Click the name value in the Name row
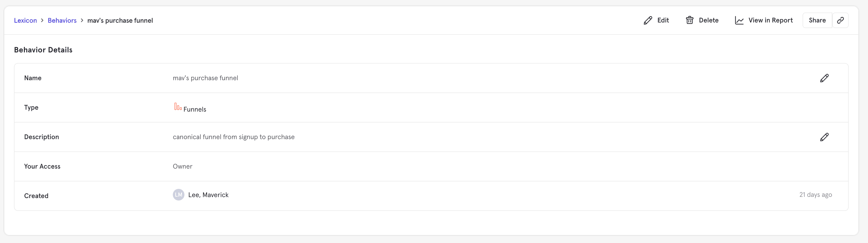Viewport: 868px width, 243px height. pyautogui.click(x=205, y=78)
